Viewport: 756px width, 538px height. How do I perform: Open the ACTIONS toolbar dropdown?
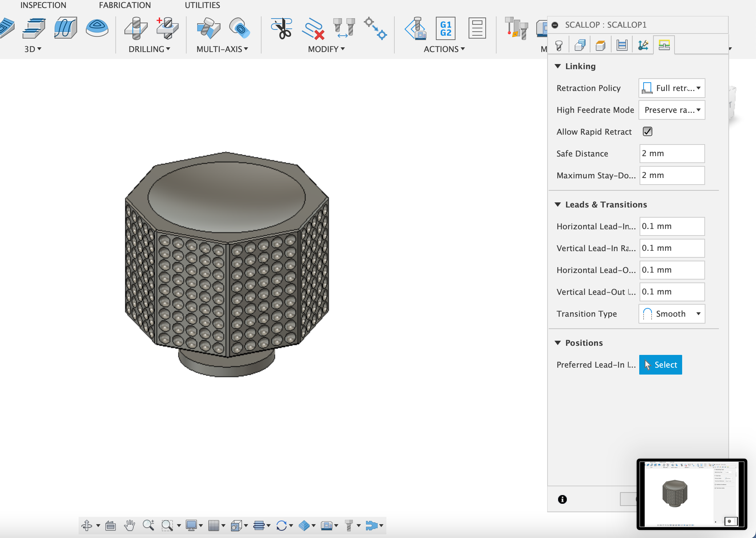point(444,49)
